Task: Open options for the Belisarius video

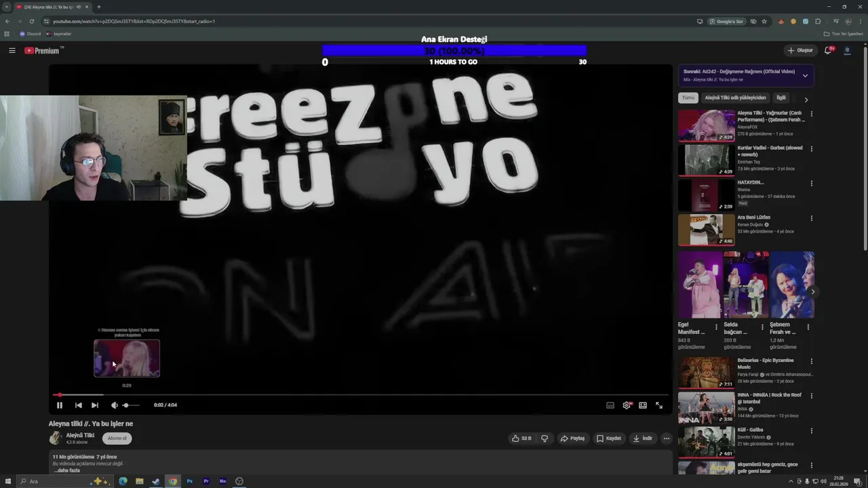Action: point(811,361)
